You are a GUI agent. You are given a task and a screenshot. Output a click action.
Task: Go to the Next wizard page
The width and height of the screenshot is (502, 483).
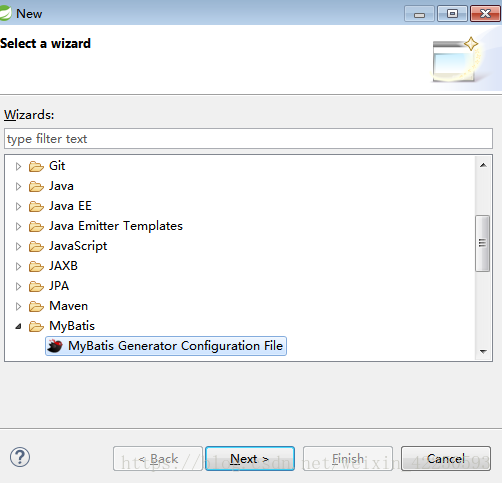click(250, 459)
